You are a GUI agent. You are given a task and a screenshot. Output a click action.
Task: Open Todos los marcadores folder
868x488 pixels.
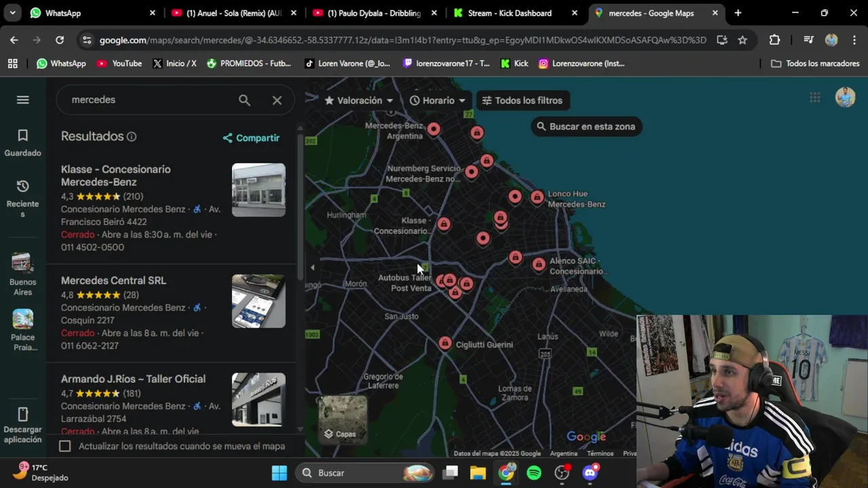coord(815,64)
